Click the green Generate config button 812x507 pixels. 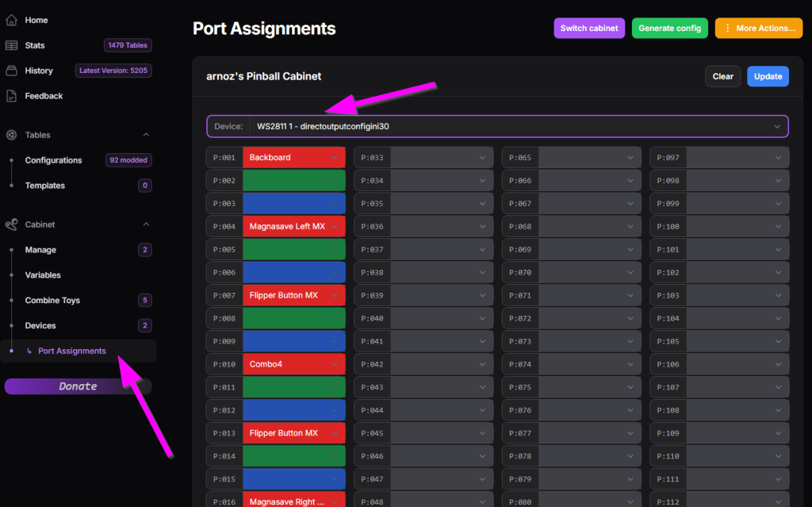(669, 29)
